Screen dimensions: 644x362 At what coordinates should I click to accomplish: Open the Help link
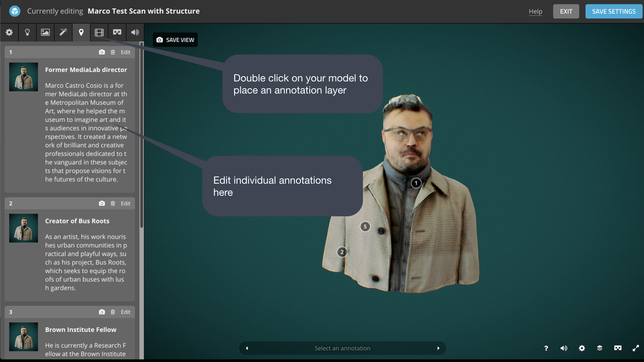535,11
